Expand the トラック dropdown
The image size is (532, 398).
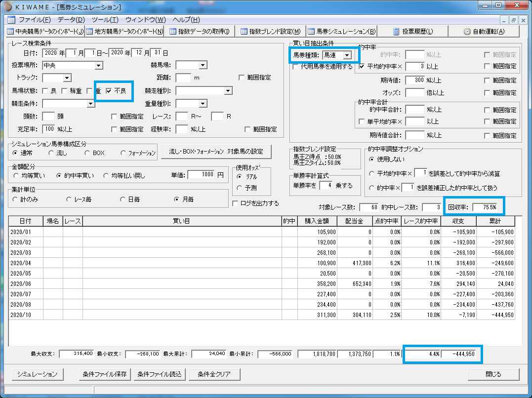pyautogui.click(x=67, y=78)
